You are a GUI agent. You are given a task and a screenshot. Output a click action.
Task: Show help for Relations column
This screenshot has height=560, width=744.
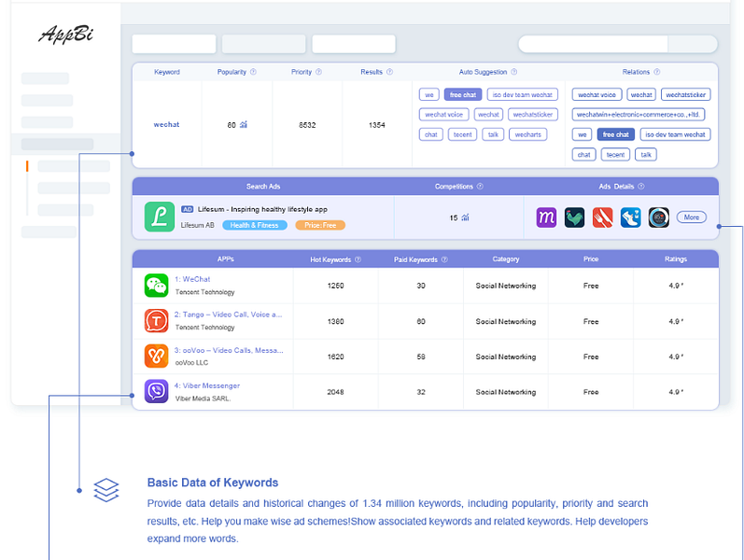pos(656,72)
